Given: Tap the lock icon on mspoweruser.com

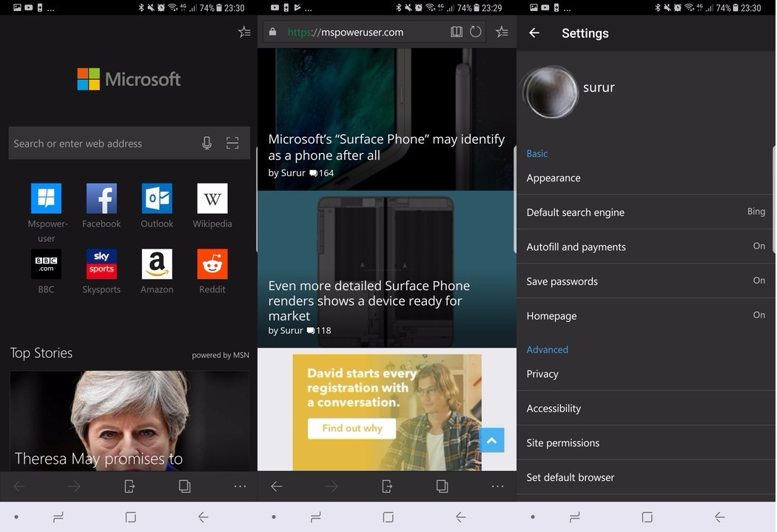Looking at the screenshot, I should (x=272, y=32).
